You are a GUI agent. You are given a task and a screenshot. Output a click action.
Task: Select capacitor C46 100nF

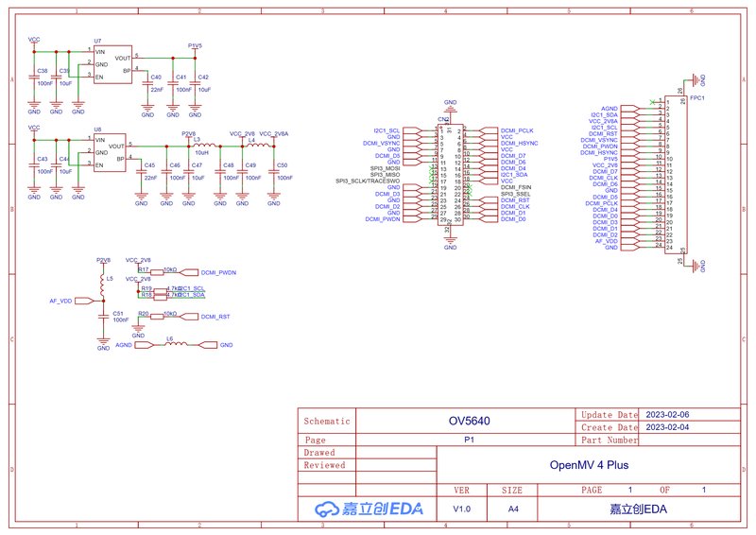[x=167, y=171]
